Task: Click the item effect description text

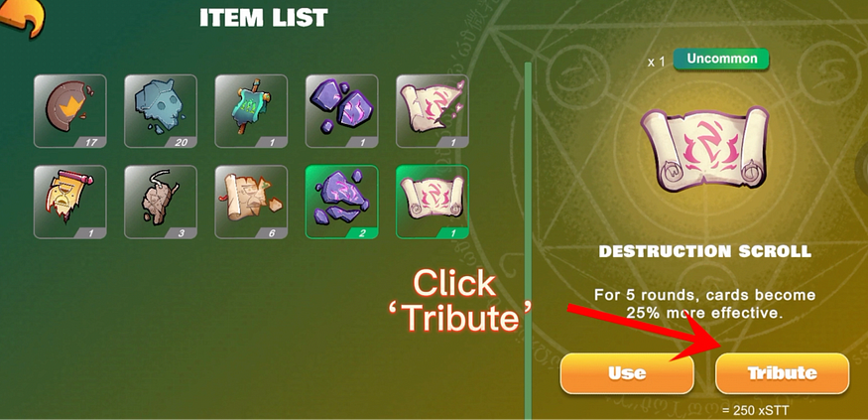Action: 704,303
